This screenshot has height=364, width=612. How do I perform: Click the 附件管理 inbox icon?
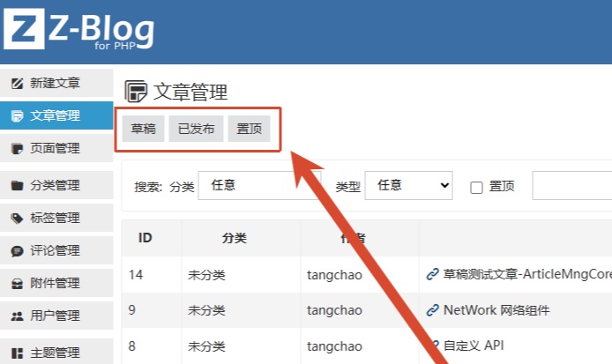[17, 284]
